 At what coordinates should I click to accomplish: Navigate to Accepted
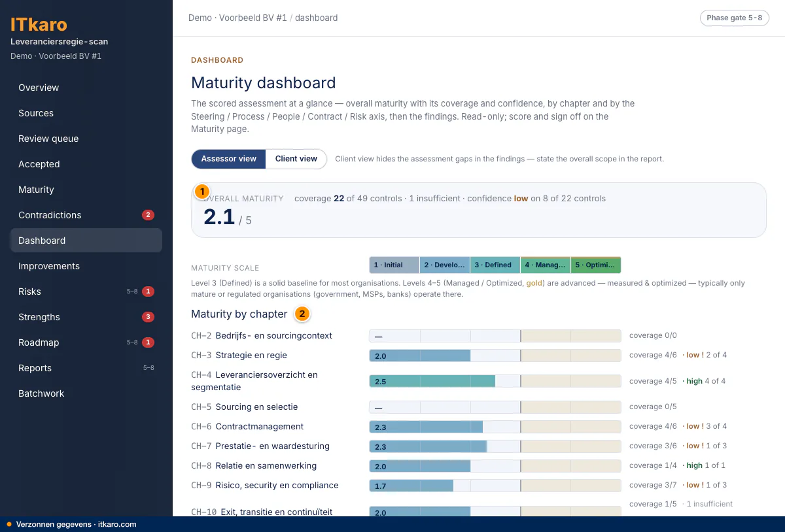(x=86, y=164)
